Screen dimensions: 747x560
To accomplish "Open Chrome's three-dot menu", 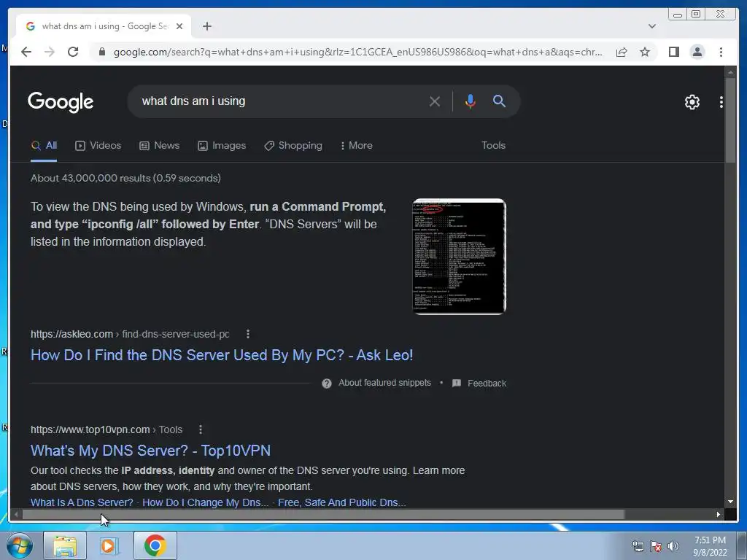I will 721,52.
